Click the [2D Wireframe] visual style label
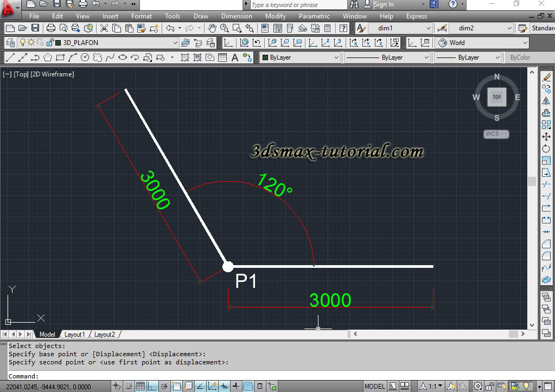555x392 pixels. [52, 74]
